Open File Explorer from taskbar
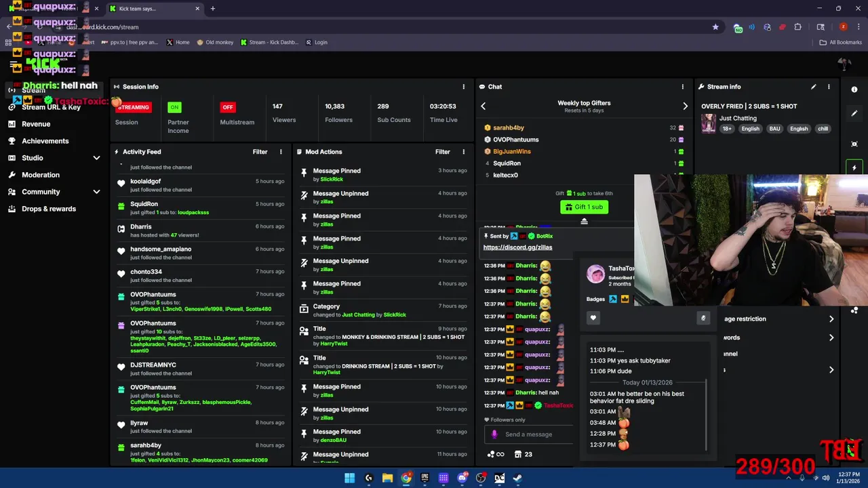The height and width of the screenshot is (488, 868). [387, 478]
